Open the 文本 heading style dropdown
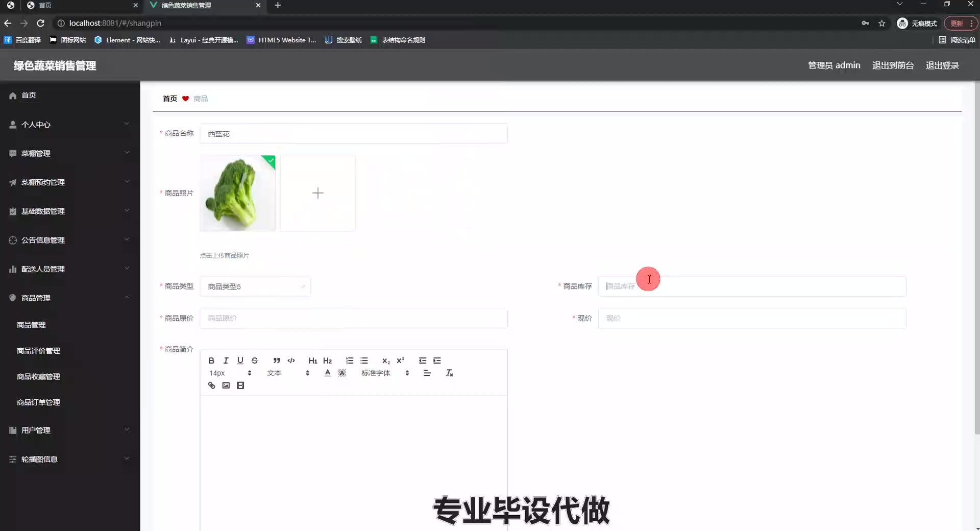Image resolution: width=980 pixels, height=531 pixels. [288, 373]
